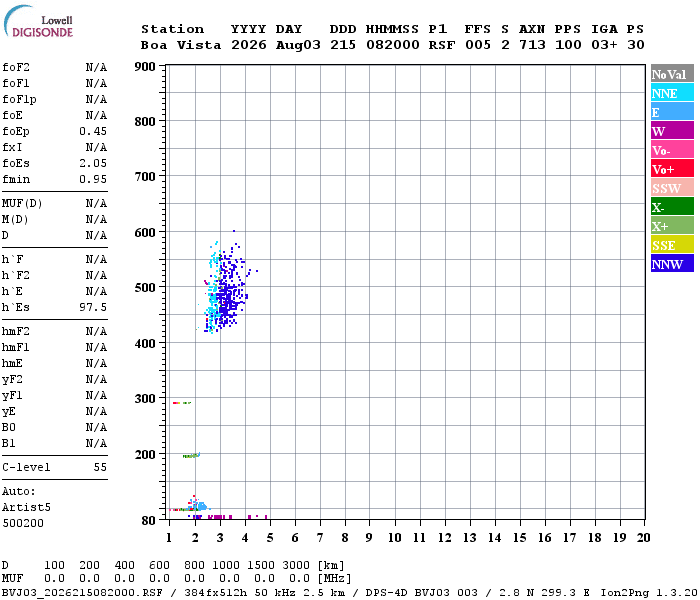Select the Artist5 auto-scaling label
The width and height of the screenshot is (700, 600).
click(x=26, y=507)
